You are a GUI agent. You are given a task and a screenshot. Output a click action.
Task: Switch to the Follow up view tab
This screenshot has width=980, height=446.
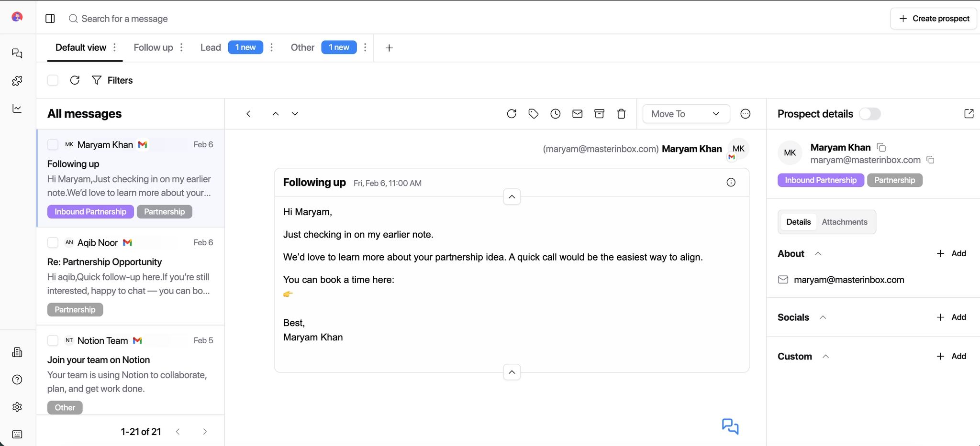click(153, 47)
